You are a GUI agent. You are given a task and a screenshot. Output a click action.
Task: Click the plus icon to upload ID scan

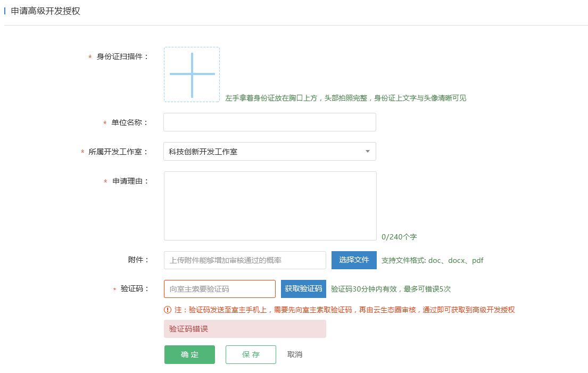click(x=192, y=74)
